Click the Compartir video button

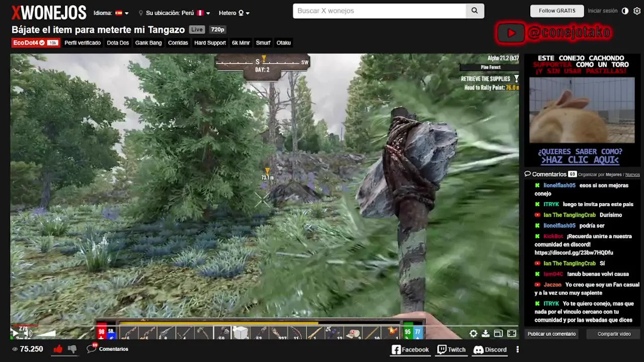click(614, 334)
